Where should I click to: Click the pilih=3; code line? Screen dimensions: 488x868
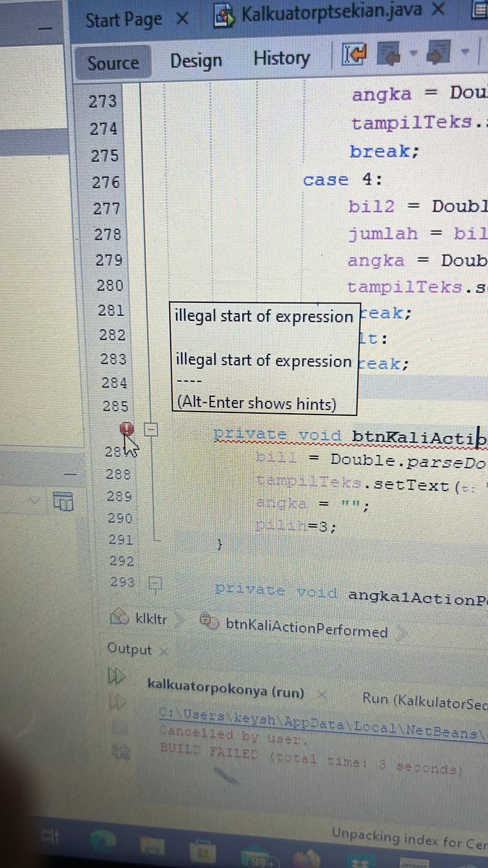click(x=296, y=526)
